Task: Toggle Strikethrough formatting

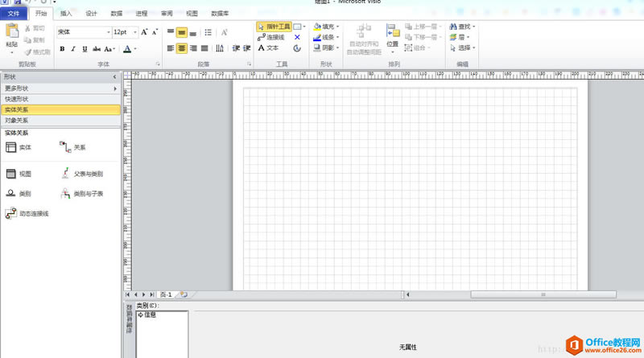Action: (x=97, y=49)
